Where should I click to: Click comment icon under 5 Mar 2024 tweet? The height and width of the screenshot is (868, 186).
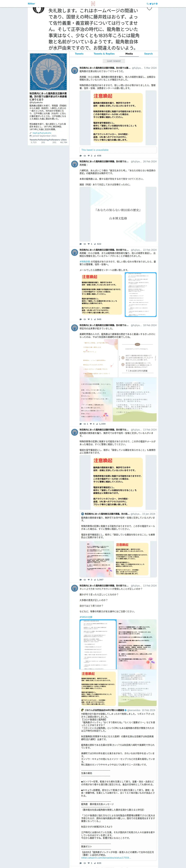[x=80, y=156]
